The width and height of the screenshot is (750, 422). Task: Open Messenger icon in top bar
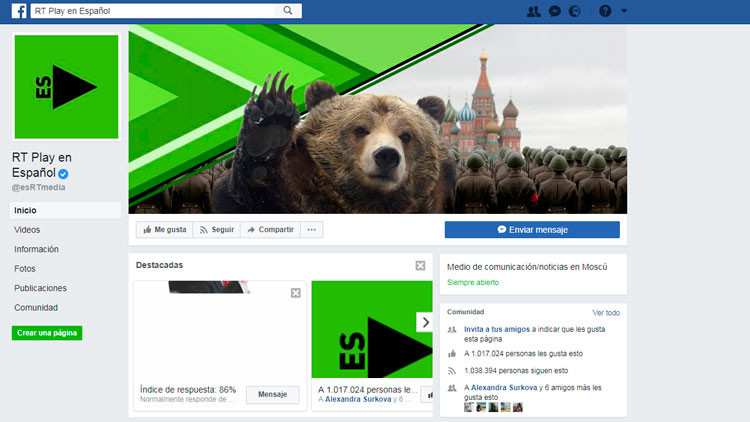pyautogui.click(x=554, y=11)
